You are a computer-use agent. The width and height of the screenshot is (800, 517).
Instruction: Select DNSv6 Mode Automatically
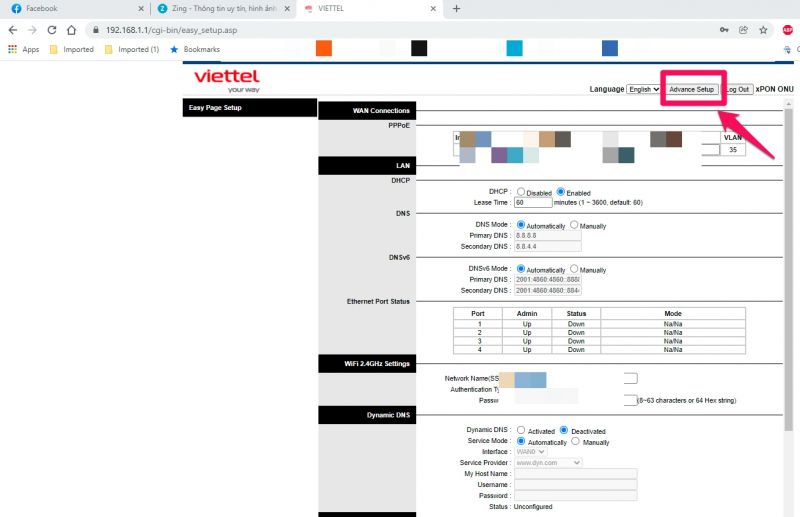pos(520,268)
